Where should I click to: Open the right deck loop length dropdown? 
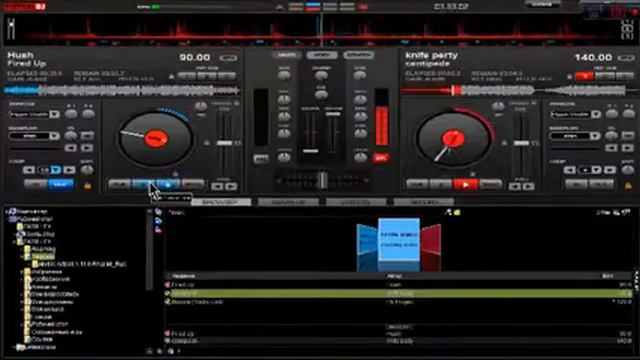click(597, 170)
